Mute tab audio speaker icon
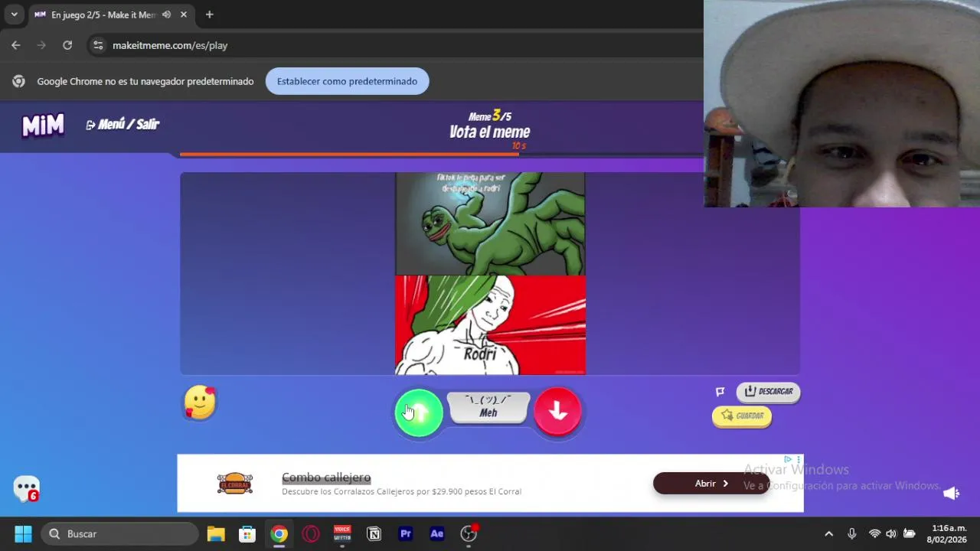Screen dimensions: 980x551 pos(166,15)
